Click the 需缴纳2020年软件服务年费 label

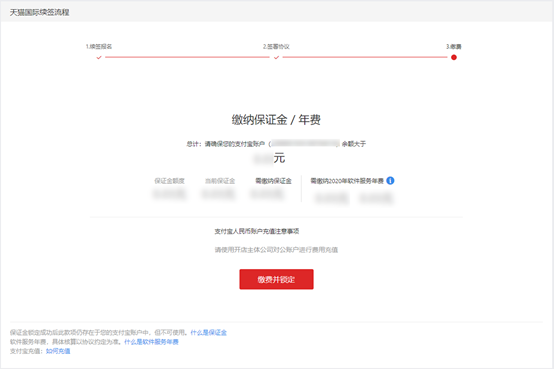(347, 181)
